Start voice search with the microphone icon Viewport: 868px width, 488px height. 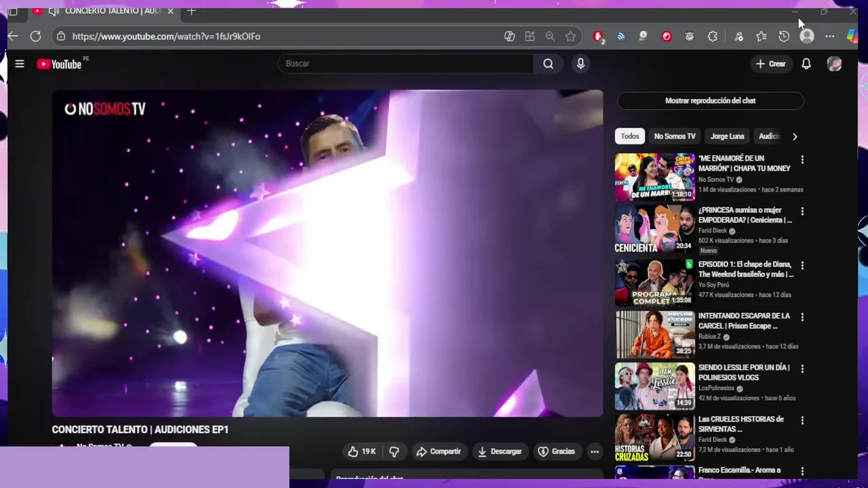click(x=580, y=64)
